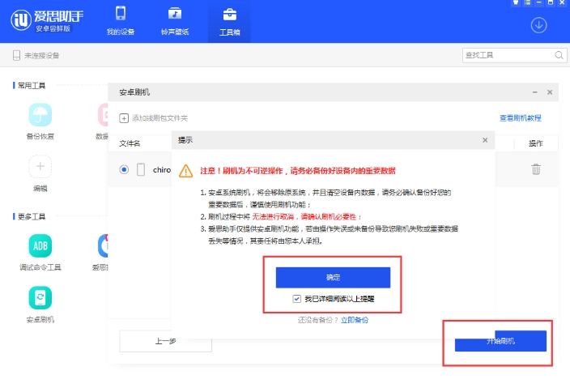Open the 立即备份 backup link

[354, 320]
